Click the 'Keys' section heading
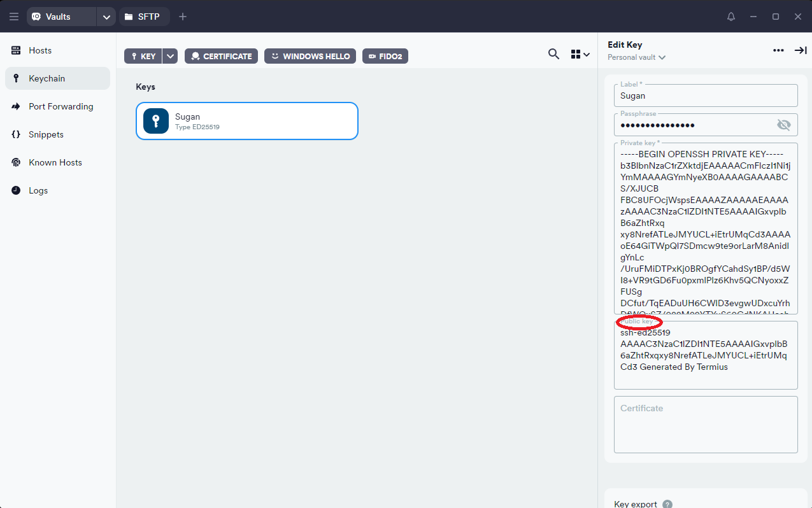812x508 pixels. tap(145, 87)
